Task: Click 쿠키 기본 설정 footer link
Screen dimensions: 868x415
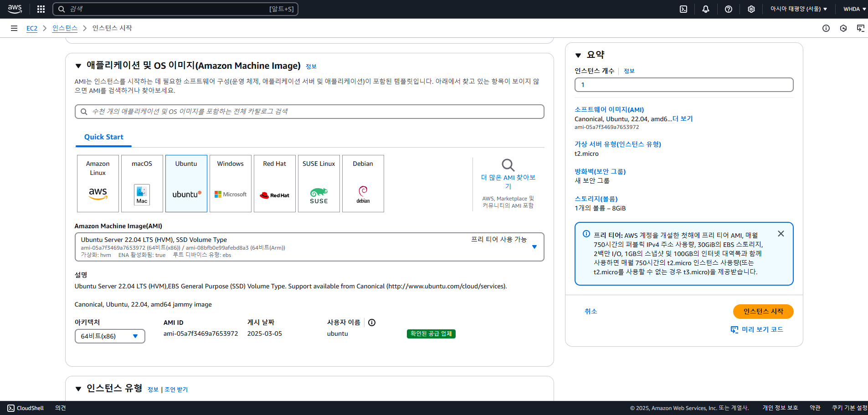Action: click(x=849, y=408)
